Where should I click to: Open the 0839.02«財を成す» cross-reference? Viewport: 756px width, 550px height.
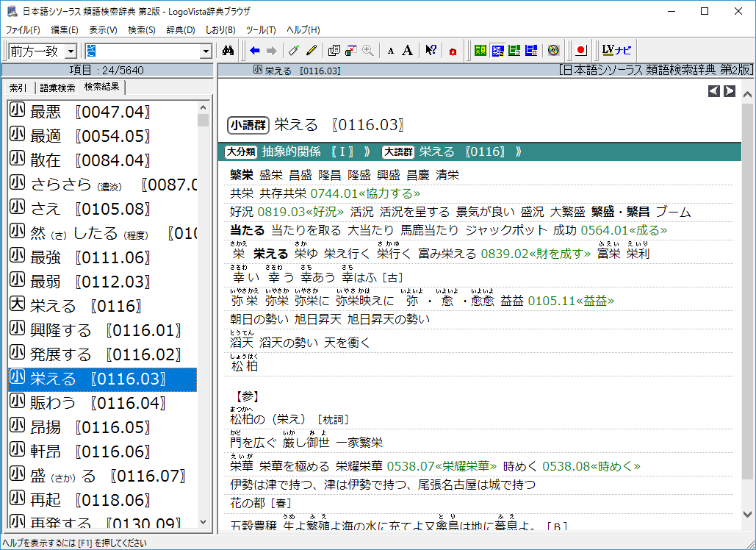click(x=536, y=254)
